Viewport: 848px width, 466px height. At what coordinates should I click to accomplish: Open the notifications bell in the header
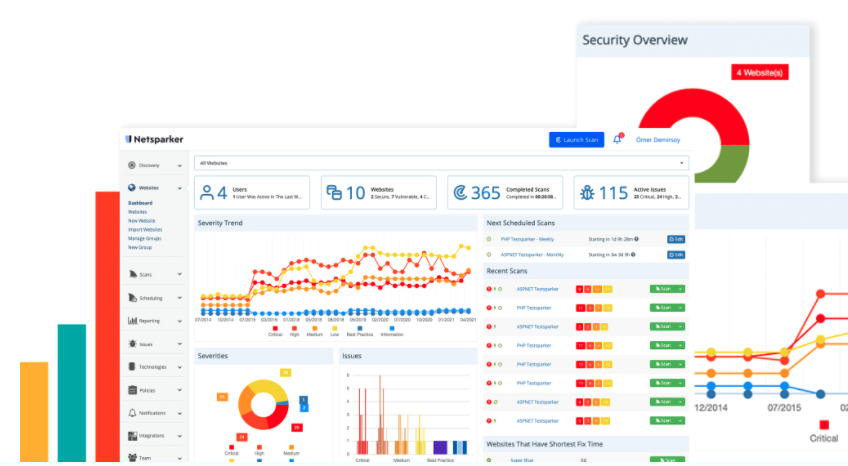pyautogui.click(x=617, y=140)
